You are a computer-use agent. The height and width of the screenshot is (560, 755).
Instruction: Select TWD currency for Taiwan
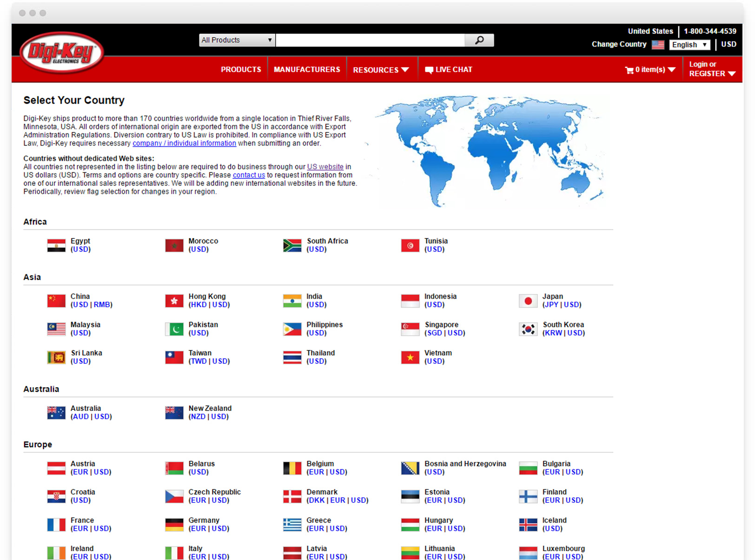(199, 362)
